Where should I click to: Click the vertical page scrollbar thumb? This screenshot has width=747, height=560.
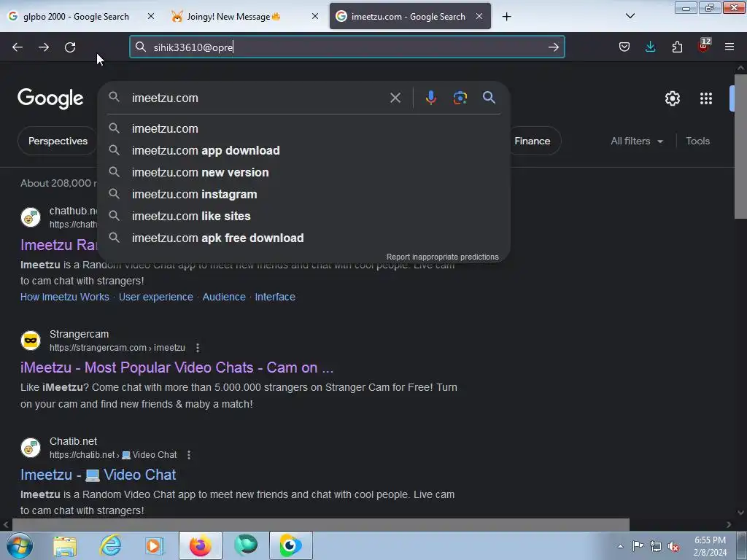740,147
